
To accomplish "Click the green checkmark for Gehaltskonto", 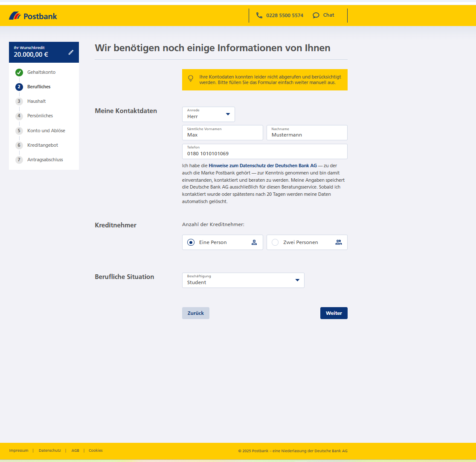I will (19, 72).
